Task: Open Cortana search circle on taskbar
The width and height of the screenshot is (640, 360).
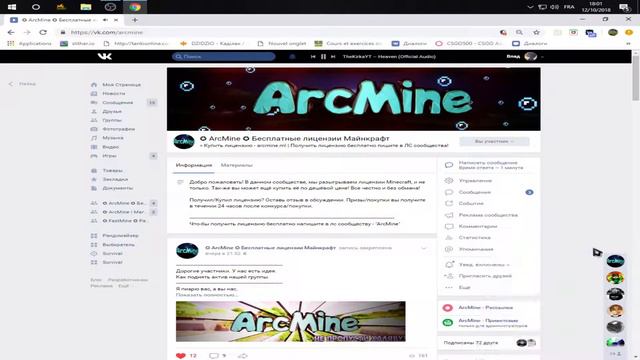Action: click(36, 7)
